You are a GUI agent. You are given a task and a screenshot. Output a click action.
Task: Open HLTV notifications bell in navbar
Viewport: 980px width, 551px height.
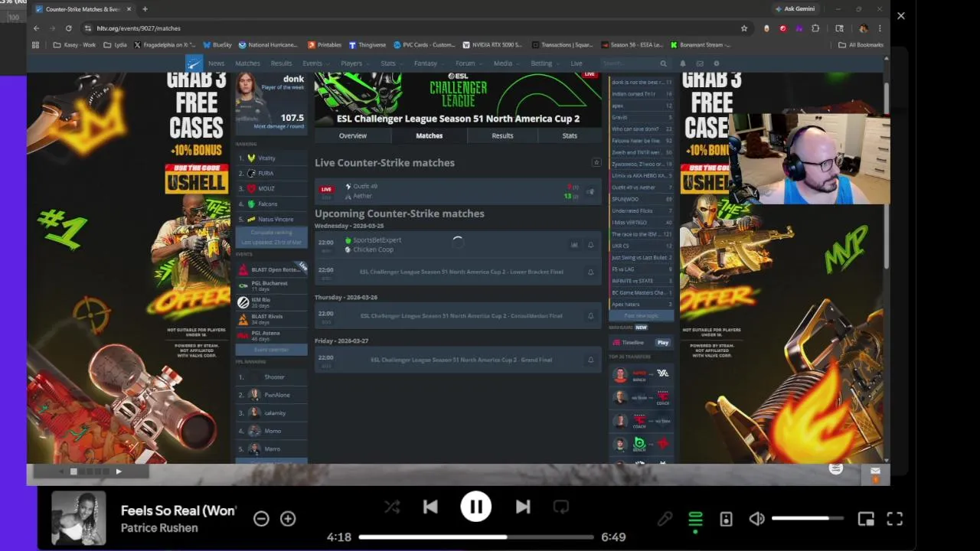click(x=683, y=64)
